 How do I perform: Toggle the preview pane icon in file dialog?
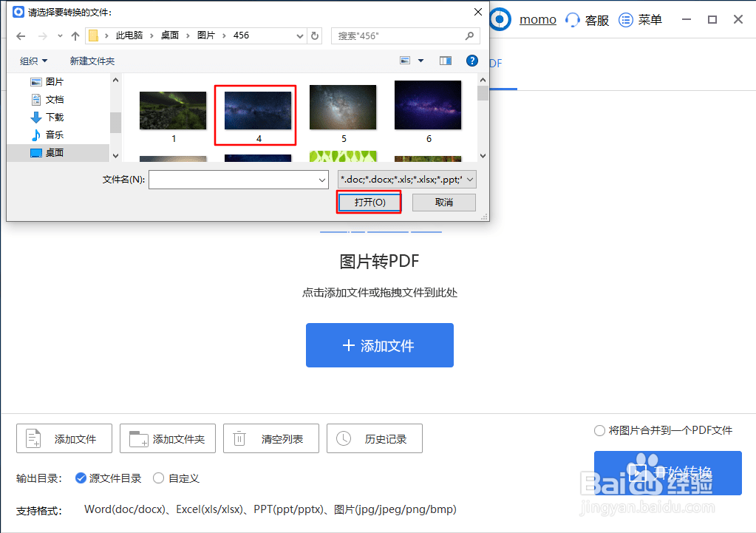446,61
